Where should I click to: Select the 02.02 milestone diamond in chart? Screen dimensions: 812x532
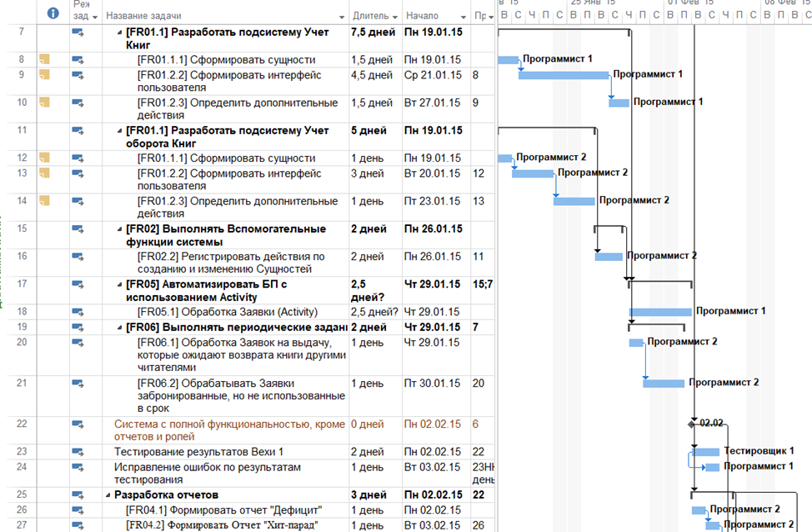point(691,424)
